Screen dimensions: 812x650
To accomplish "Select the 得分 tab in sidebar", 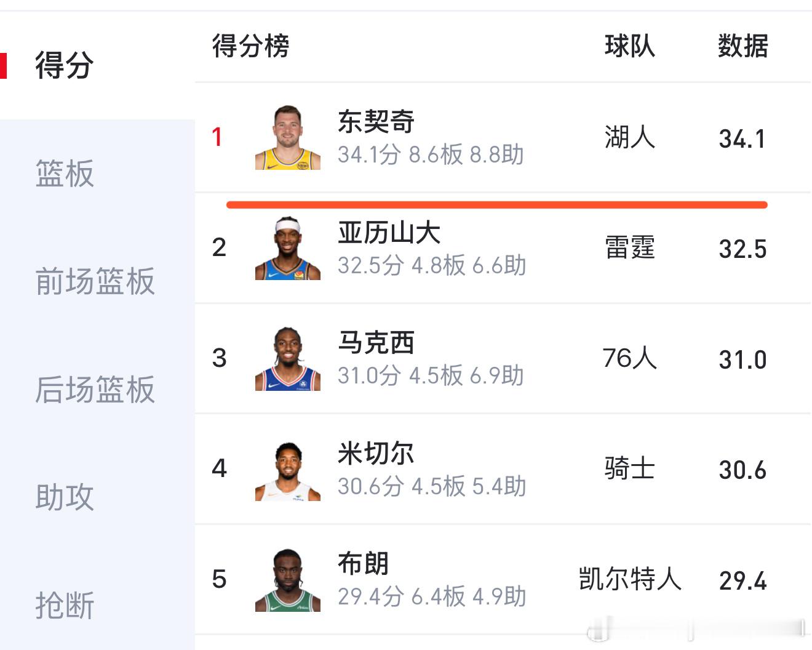I will click(x=65, y=65).
